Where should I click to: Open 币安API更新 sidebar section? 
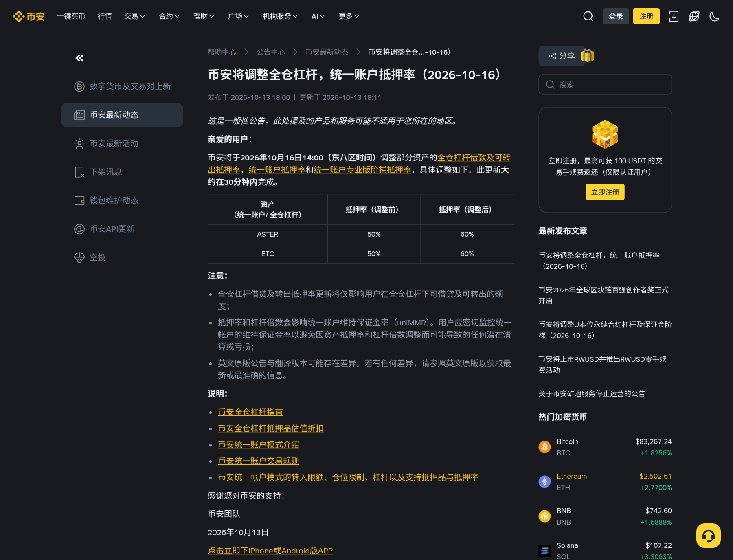click(x=122, y=229)
